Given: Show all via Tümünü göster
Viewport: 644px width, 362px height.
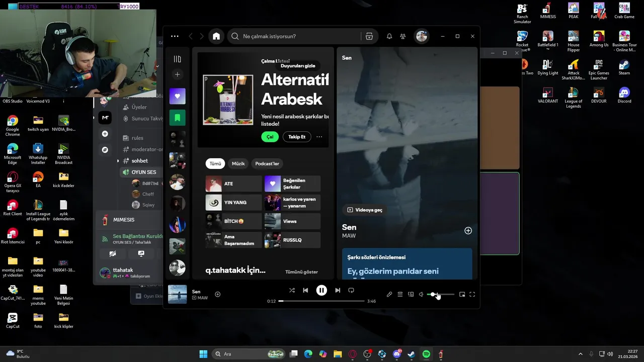Looking at the screenshot, I should tap(301, 271).
